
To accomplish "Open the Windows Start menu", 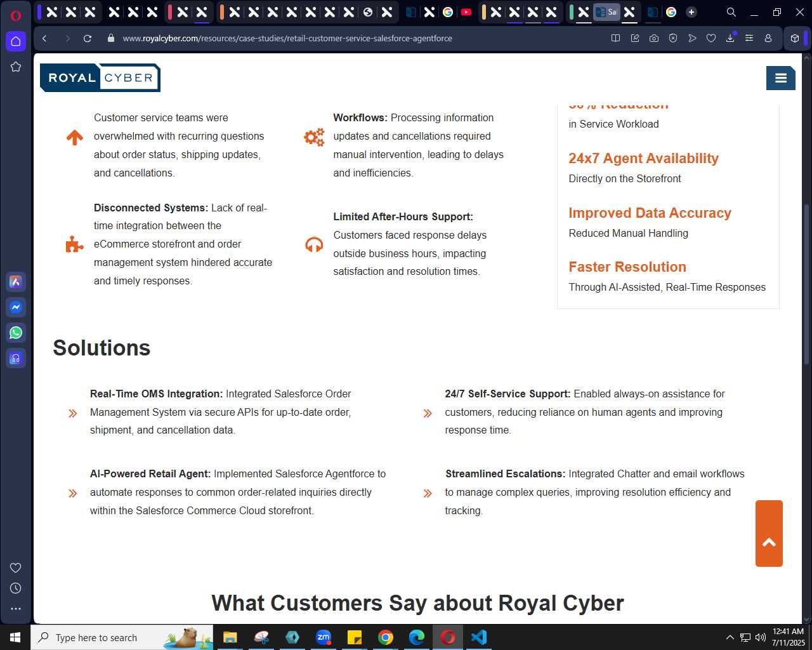I will click(x=15, y=637).
